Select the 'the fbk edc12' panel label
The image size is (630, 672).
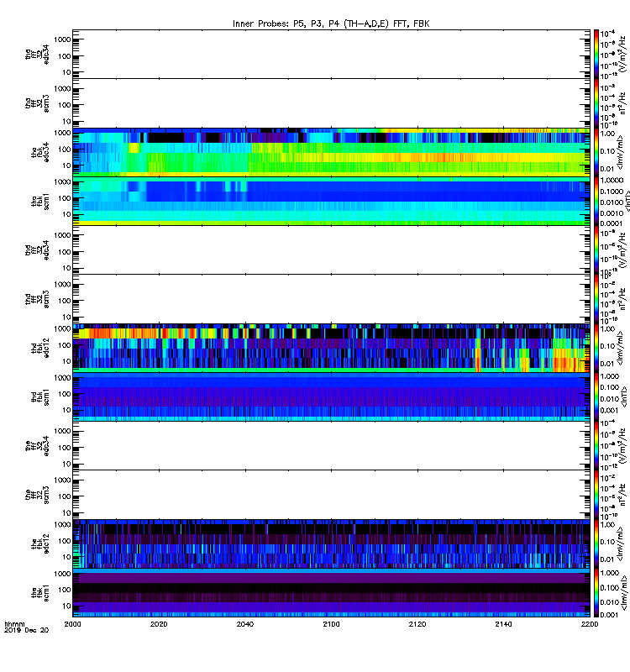[x=40, y=543]
